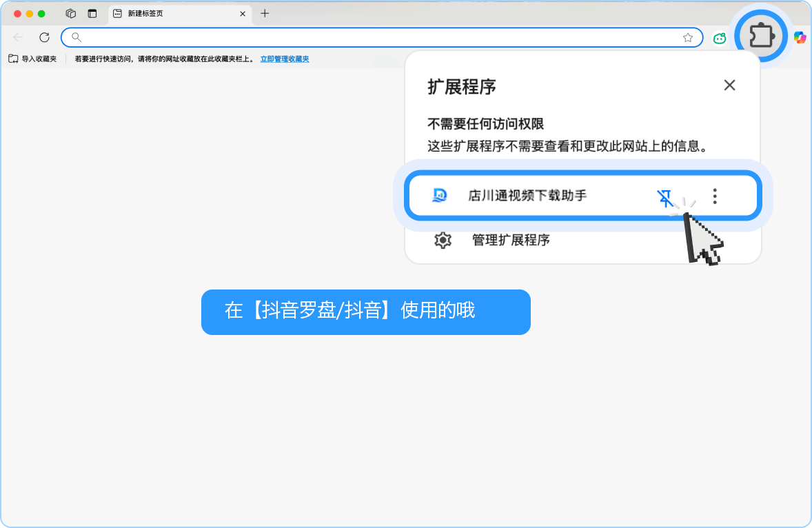Reload the page
Viewport: 812px width, 528px height.
(x=45, y=37)
